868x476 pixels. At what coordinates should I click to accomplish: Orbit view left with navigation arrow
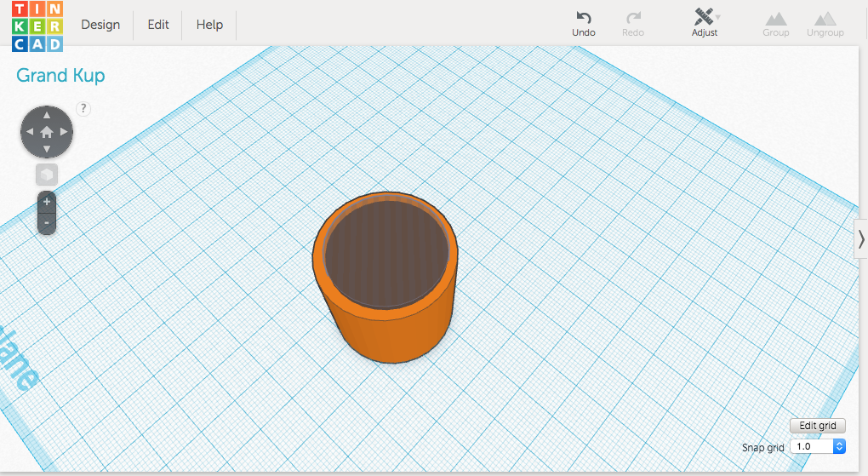(x=30, y=132)
